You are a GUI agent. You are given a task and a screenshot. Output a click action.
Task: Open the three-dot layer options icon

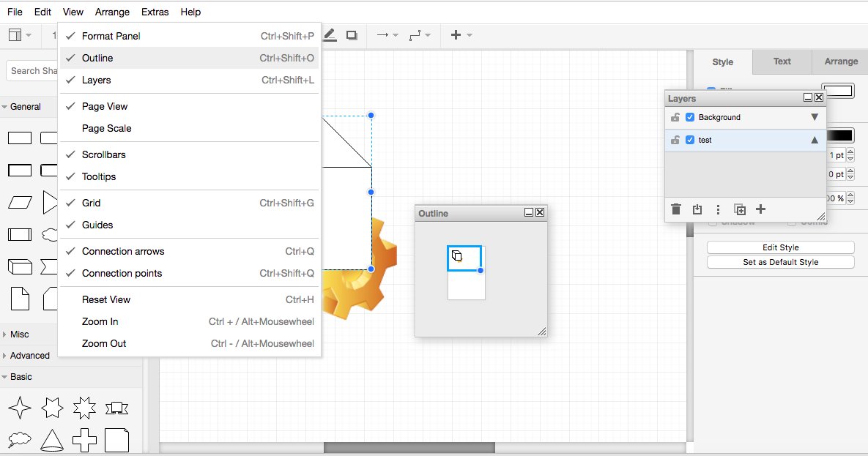tap(718, 209)
